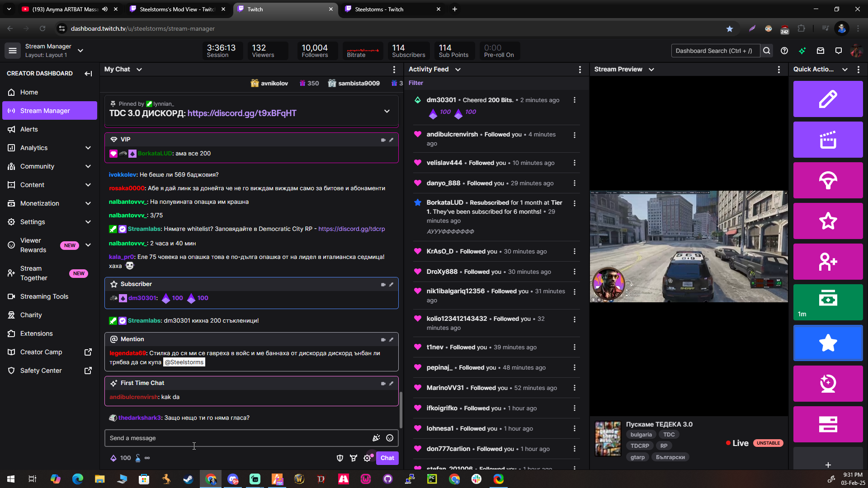Open Streaming Tools in sidebar

coord(50,296)
